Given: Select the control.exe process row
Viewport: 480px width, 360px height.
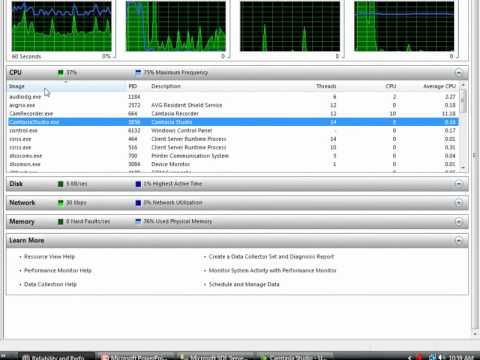Looking at the screenshot, I should [x=233, y=131].
